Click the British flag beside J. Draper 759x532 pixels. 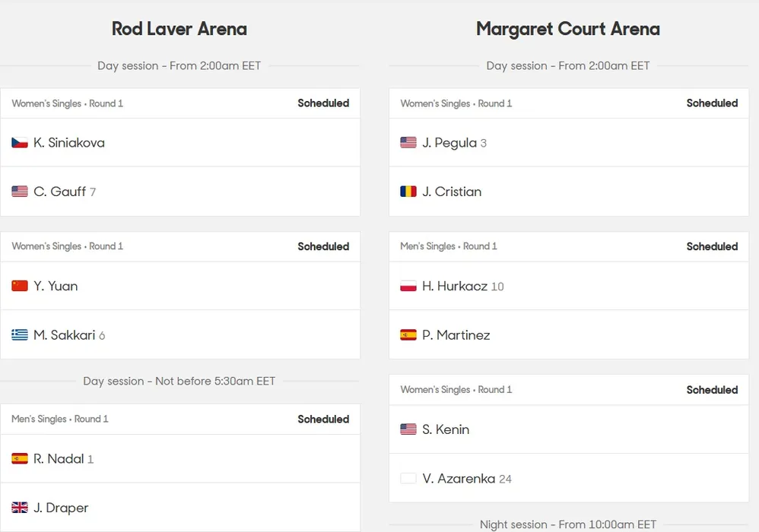[20, 508]
